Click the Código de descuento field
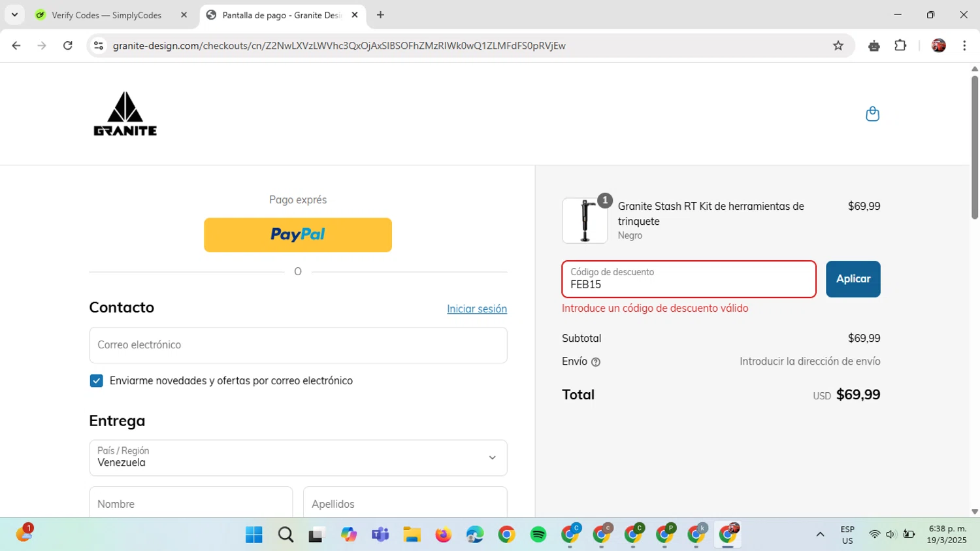Viewport: 980px width, 551px height. point(689,279)
